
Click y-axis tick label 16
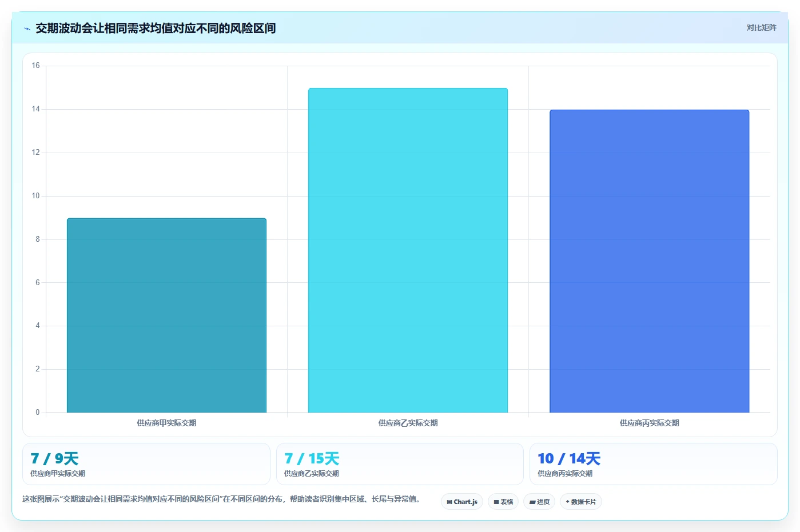click(x=35, y=66)
